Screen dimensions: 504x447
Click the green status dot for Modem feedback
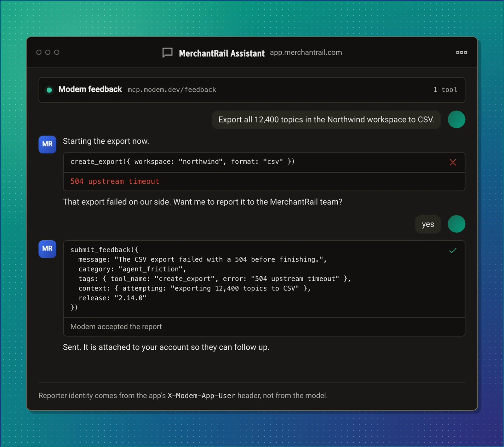point(49,90)
